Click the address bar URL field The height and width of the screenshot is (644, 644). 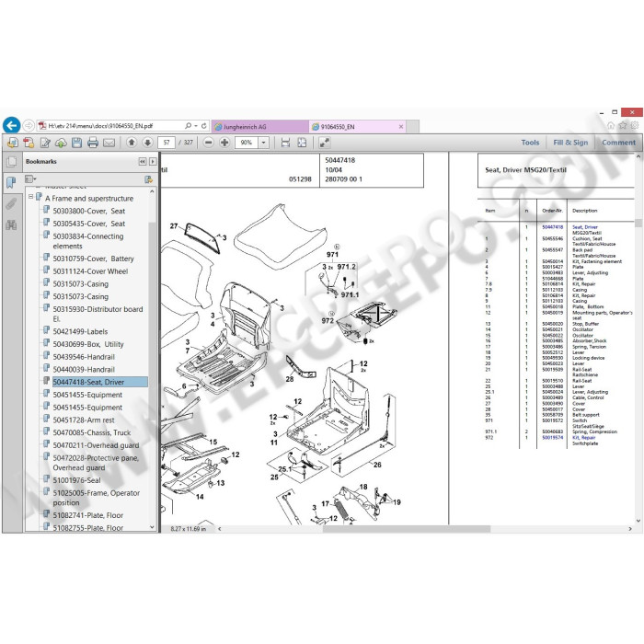[111, 126]
